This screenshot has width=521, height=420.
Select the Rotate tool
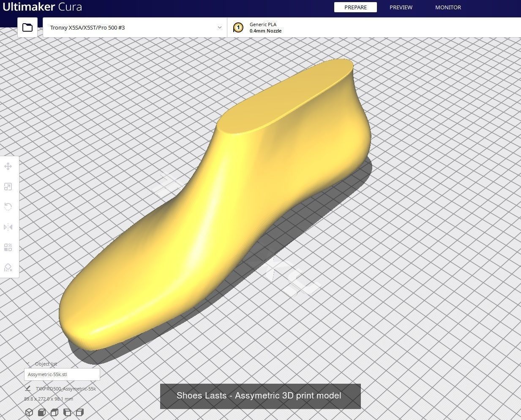click(x=8, y=206)
